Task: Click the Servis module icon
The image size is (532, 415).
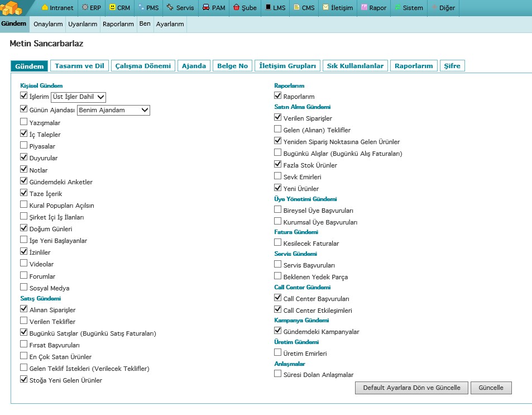Action: 170,8
